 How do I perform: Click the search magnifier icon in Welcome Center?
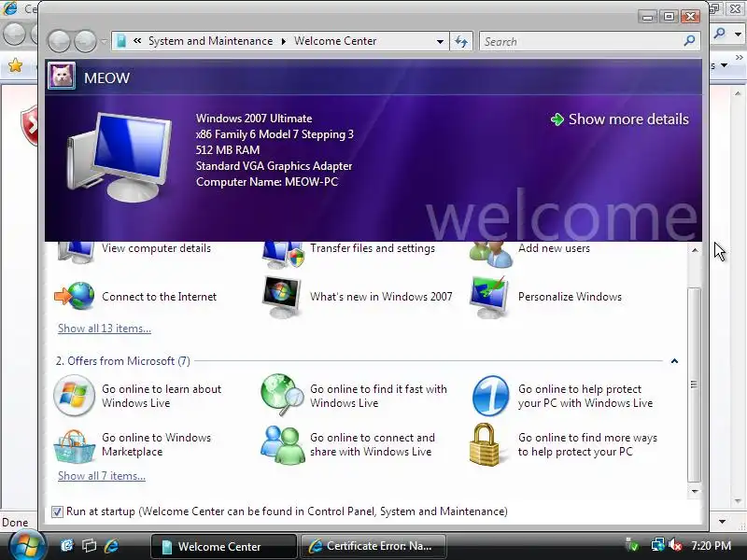tap(689, 41)
